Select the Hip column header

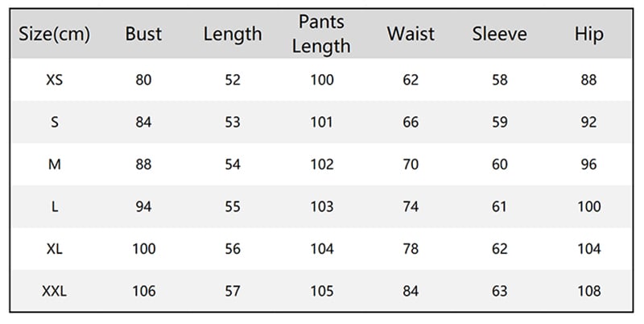[x=588, y=34]
